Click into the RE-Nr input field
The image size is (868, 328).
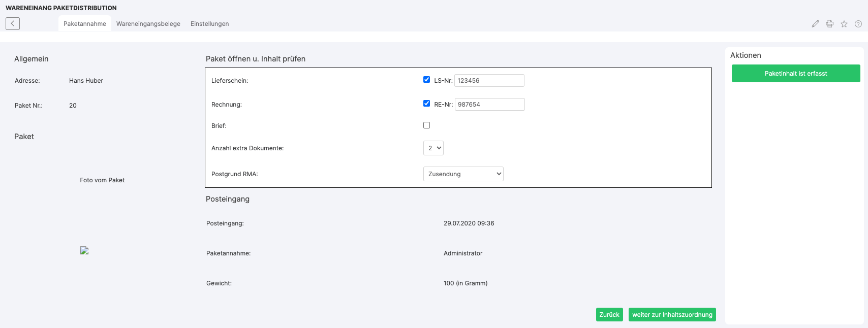point(489,105)
